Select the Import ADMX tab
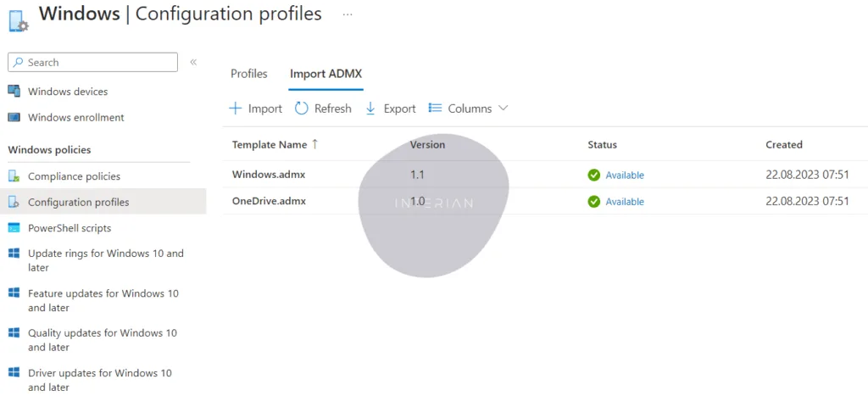This screenshot has width=868, height=407. click(326, 74)
